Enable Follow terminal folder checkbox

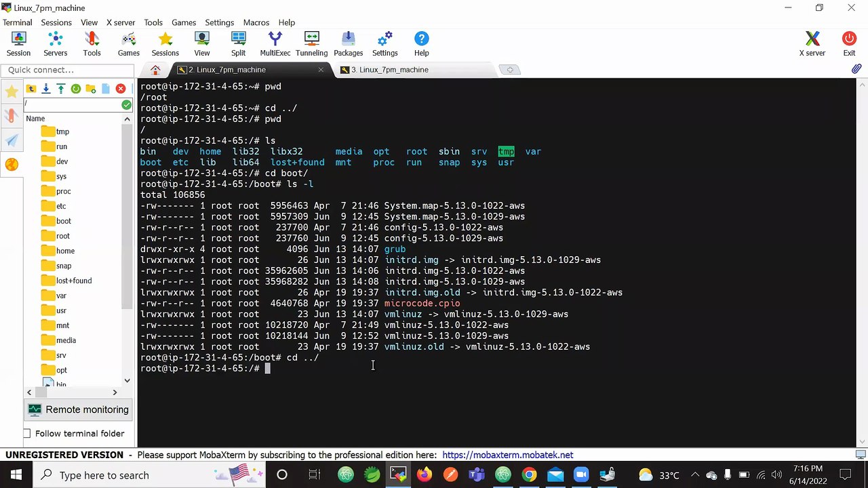27,433
